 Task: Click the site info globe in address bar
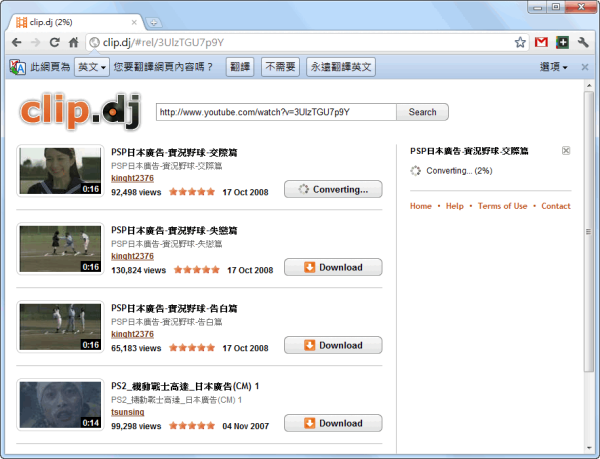pos(94,42)
